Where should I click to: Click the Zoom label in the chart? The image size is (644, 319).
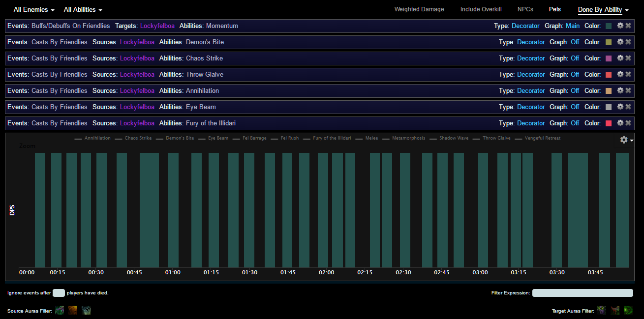click(x=27, y=146)
